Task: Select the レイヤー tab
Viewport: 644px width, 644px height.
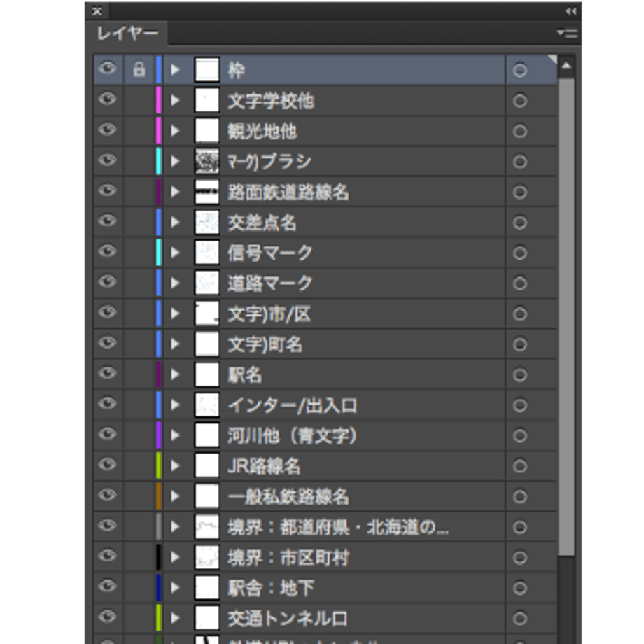Action: click(x=127, y=34)
